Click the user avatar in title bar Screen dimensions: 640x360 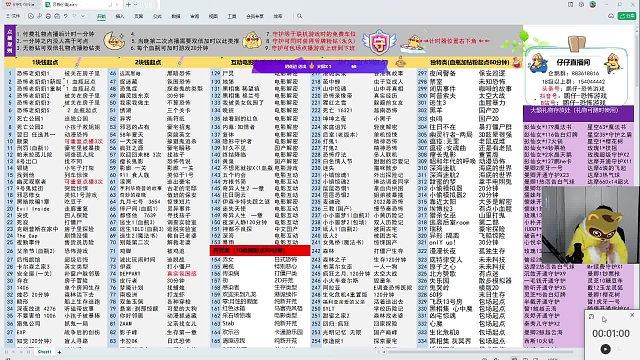coord(593,4)
